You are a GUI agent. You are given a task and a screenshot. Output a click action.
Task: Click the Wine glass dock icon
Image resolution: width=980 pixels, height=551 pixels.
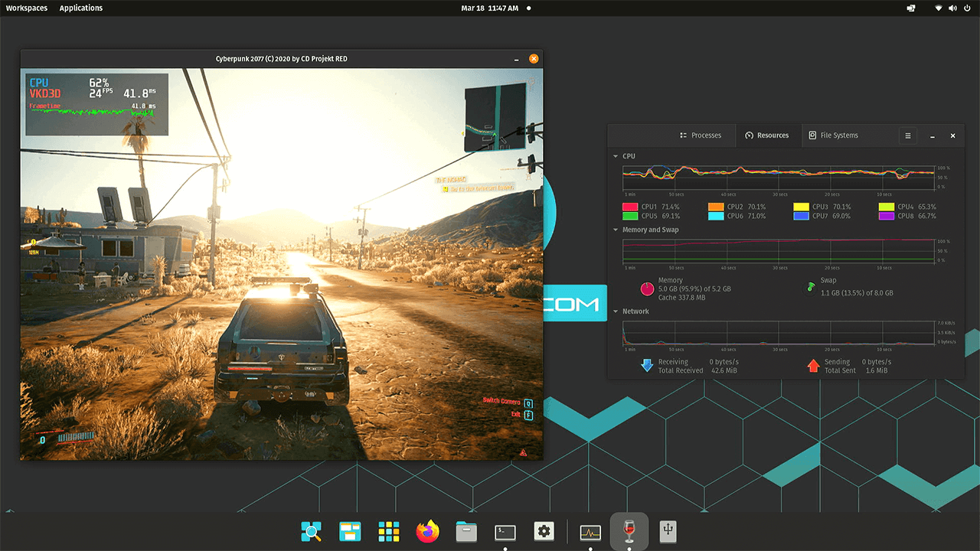pos(629,531)
